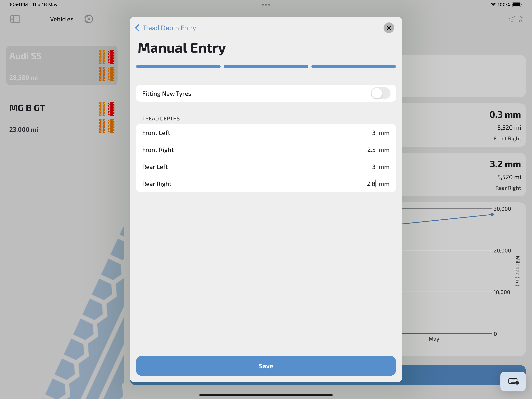
Task: Click the 30,000 chart axis label
Action: pos(502,209)
